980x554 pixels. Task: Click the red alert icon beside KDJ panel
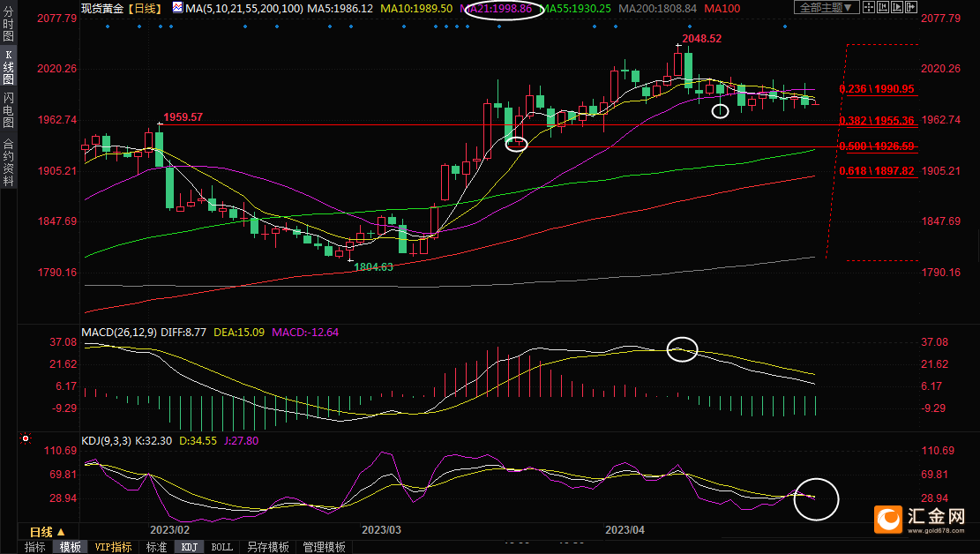(25, 439)
